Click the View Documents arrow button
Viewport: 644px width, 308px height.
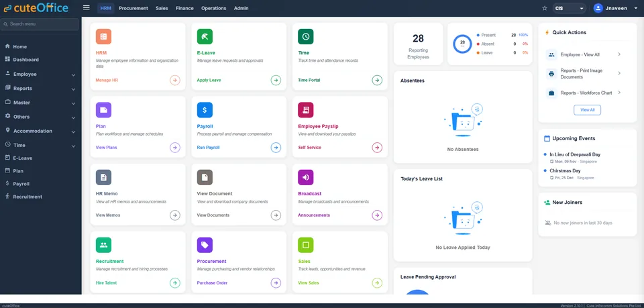(x=276, y=215)
